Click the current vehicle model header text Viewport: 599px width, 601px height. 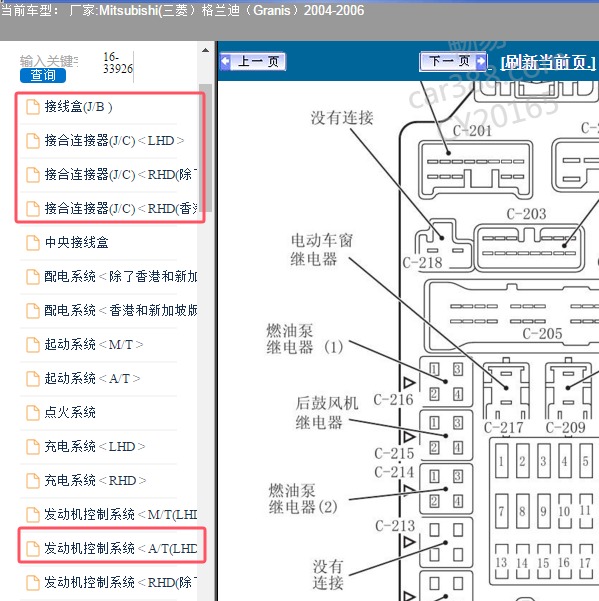click(182, 10)
